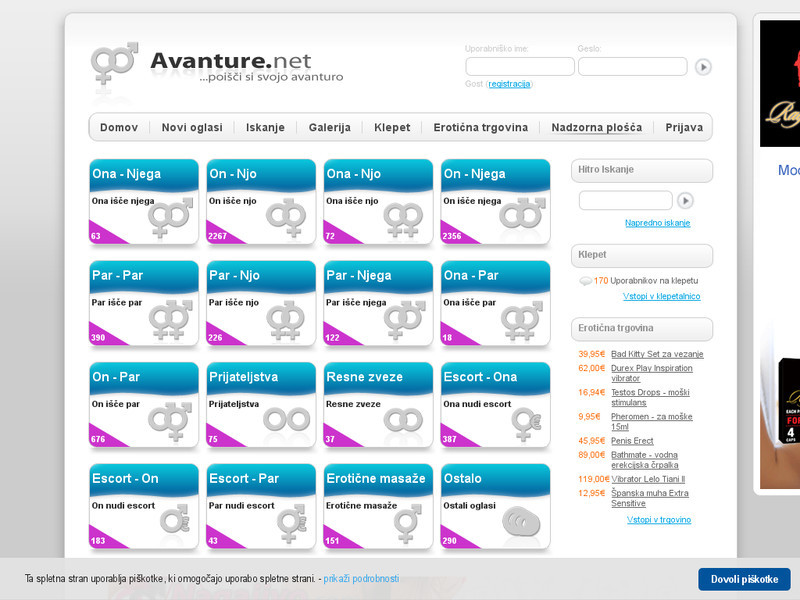Submit login with the arrow button

[x=703, y=67]
